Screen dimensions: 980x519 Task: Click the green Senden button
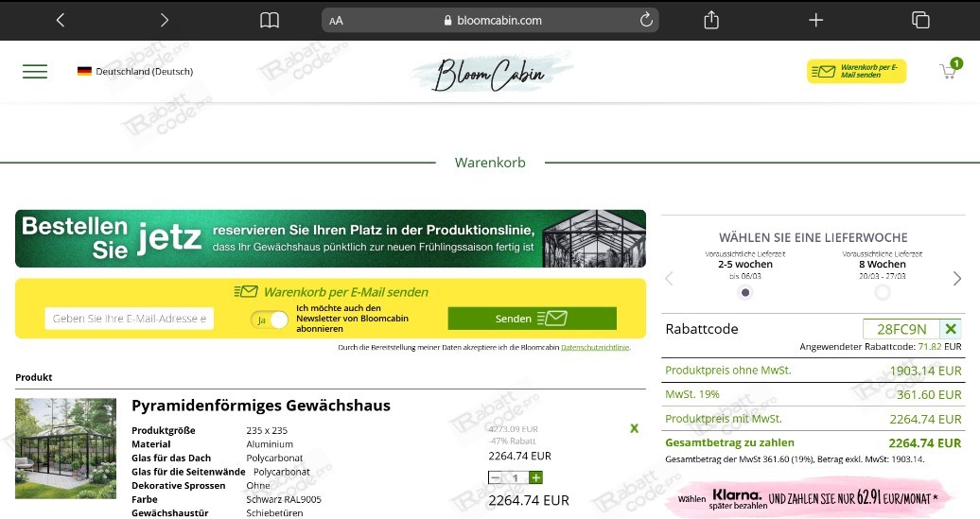532,319
